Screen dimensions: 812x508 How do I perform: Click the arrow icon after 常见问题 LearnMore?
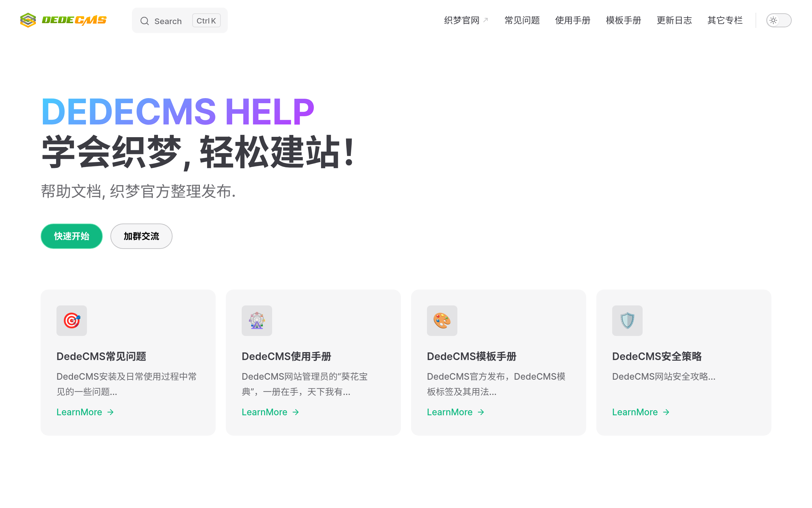[x=110, y=412]
